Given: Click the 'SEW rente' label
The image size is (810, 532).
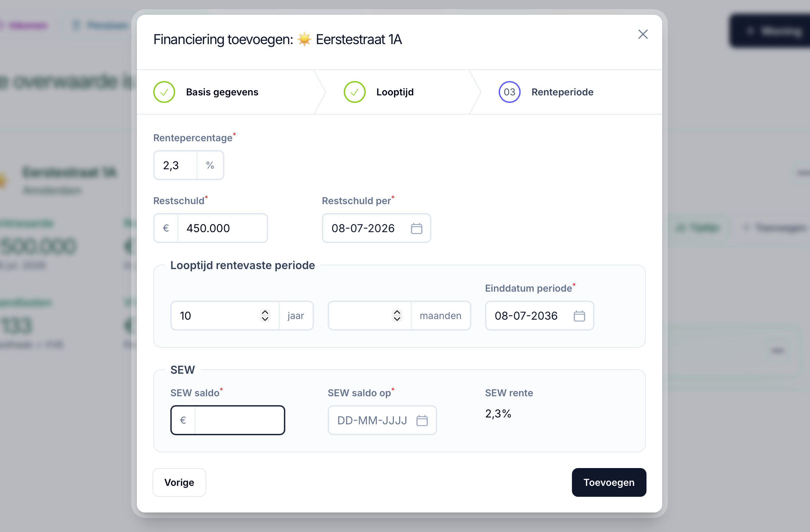Looking at the screenshot, I should click(x=509, y=393).
